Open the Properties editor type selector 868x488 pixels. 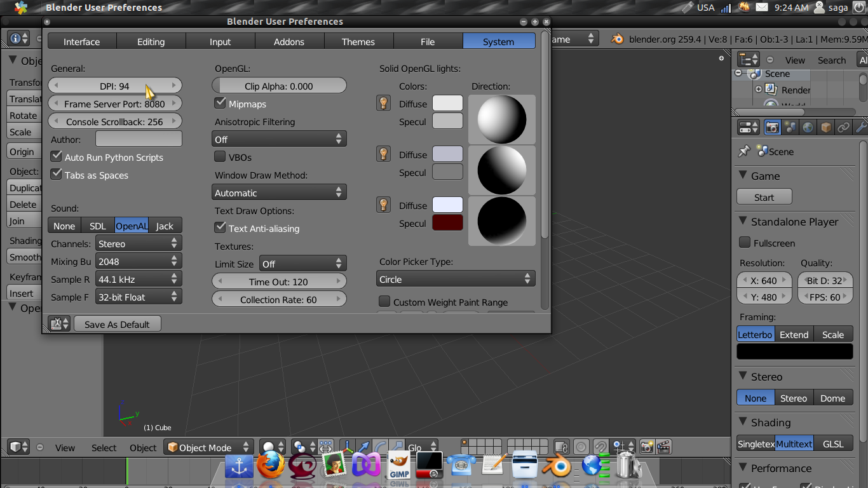click(x=748, y=127)
